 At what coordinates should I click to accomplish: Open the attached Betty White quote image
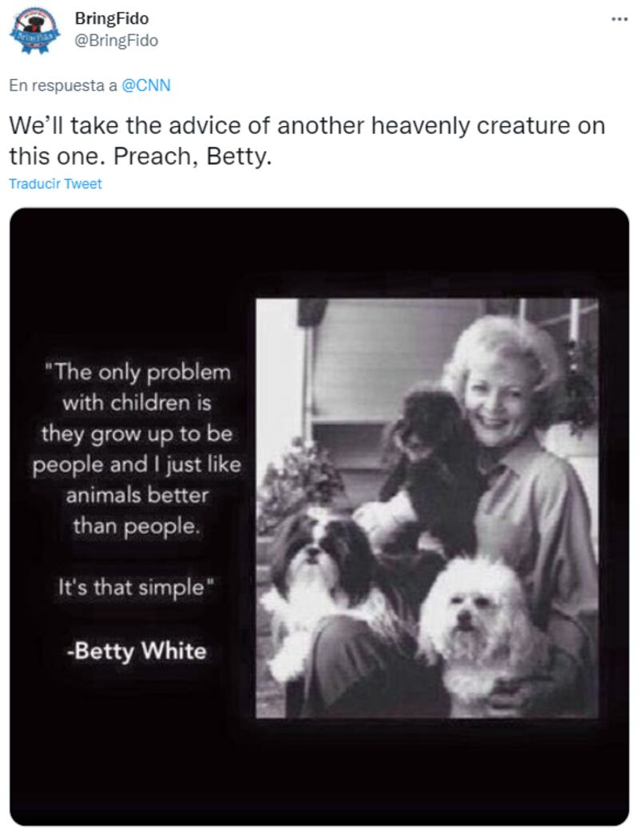319,517
